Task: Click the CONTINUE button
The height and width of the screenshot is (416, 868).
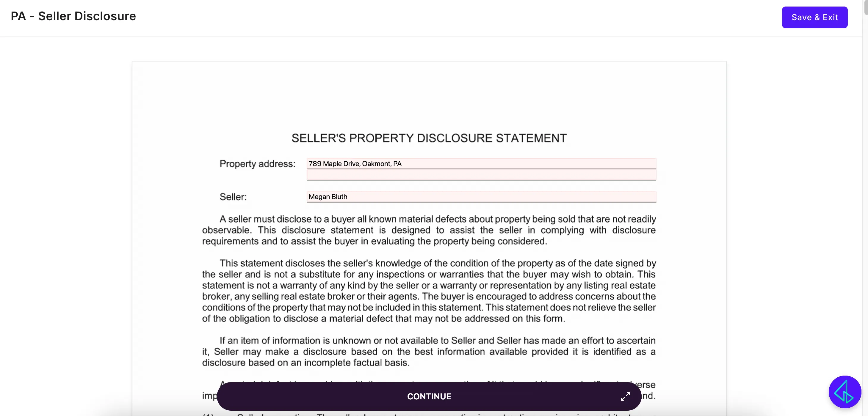Action: 429,396
